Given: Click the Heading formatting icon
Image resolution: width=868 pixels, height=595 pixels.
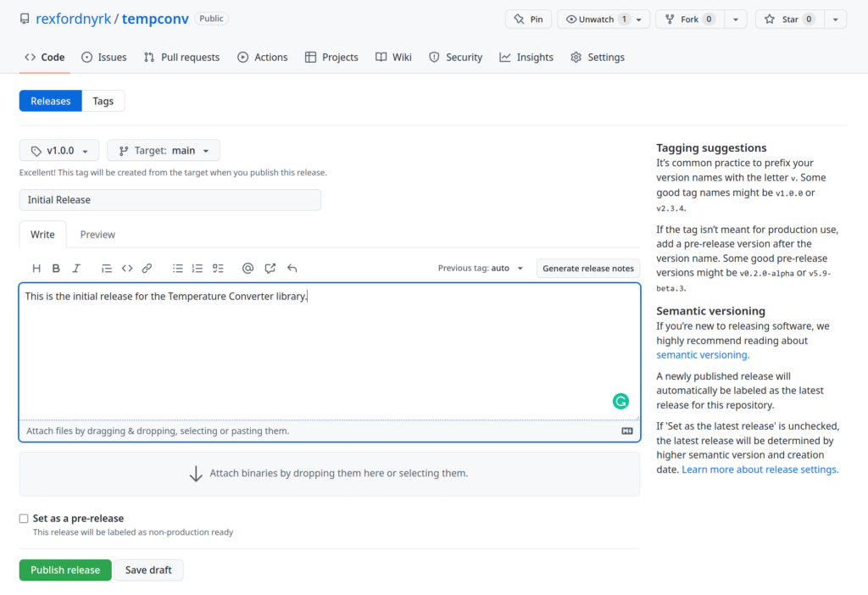Looking at the screenshot, I should click(36, 268).
